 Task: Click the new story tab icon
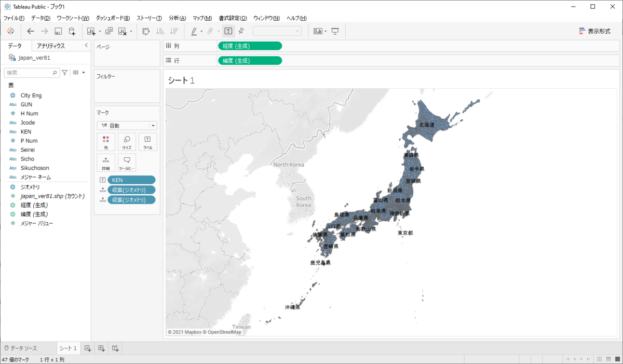point(115,348)
